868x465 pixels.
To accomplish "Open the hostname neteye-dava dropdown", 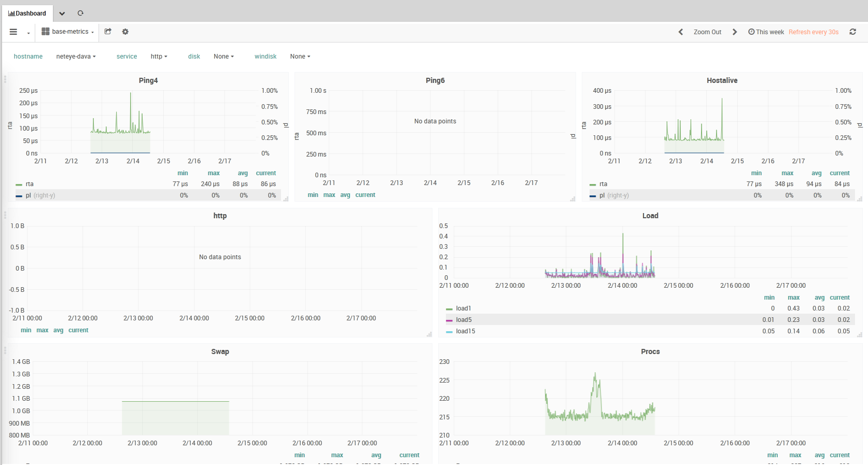I will click(x=76, y=57).
